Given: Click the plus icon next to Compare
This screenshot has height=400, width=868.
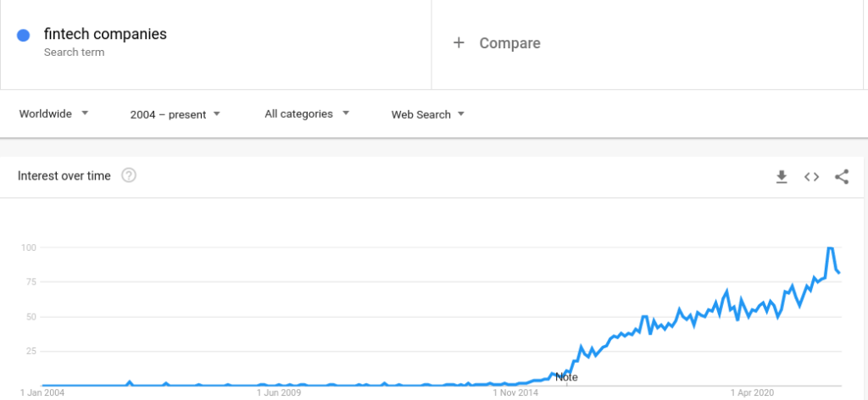Looking at the screenshot, I should [x=459, y=42].
